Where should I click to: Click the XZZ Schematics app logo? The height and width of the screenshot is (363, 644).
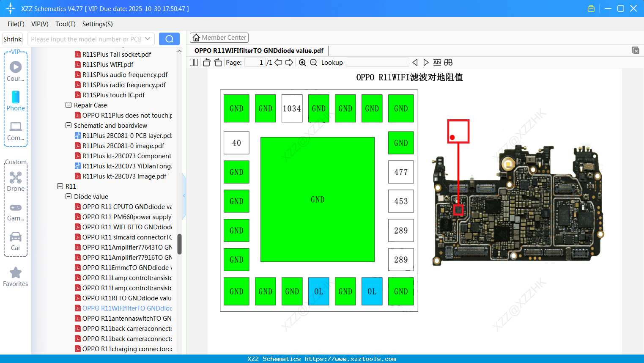tap(11, 8)
